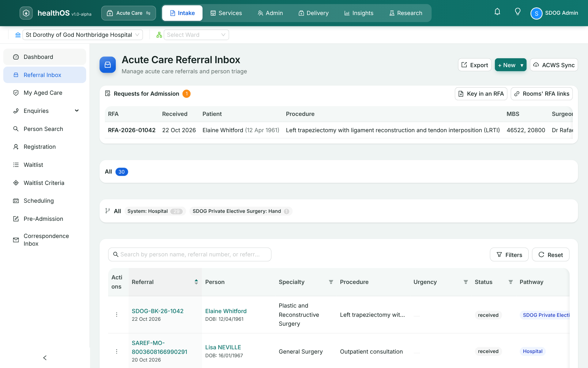This screenshot has height=368, width=588.
Task: Switch to the Services tab
Action: 226,13
